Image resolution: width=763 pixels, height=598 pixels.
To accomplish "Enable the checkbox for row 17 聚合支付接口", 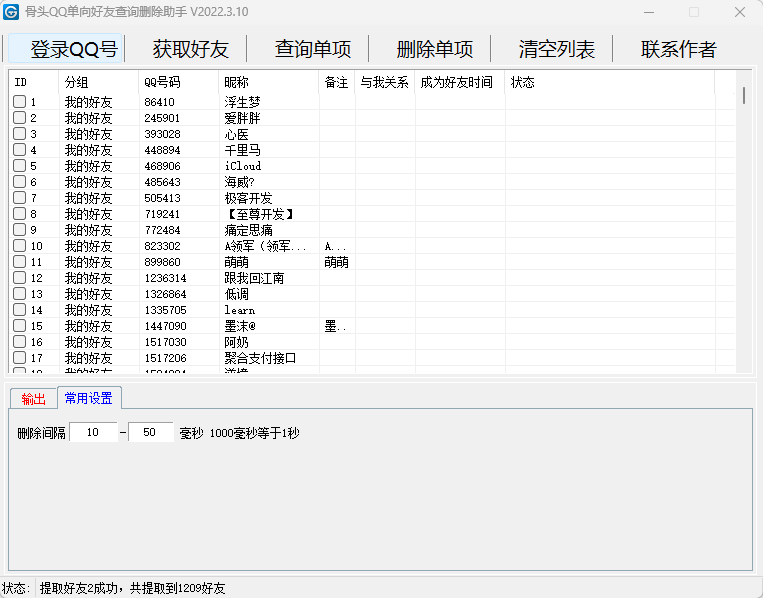I will coord(19,358).
